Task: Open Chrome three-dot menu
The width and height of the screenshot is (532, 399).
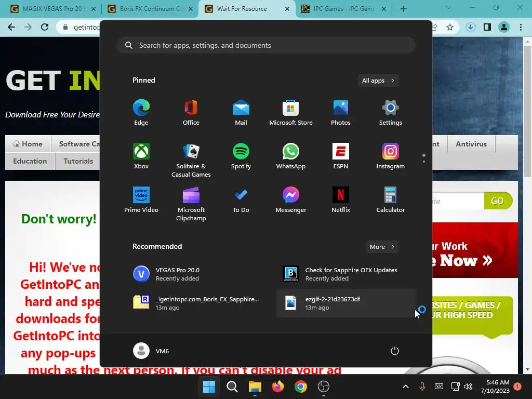Action: coord(521,27)
